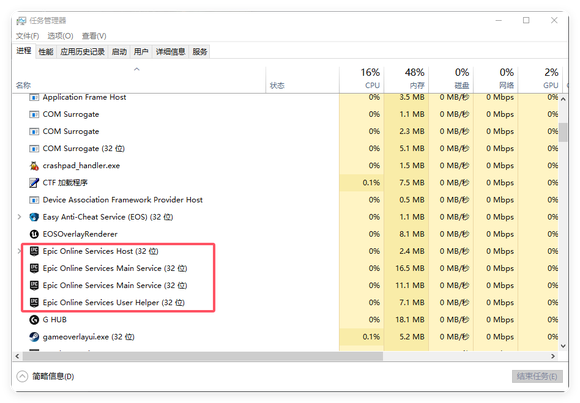Click the 结束任务 button
The height and width of the screenshot is (403, 580).
click(x=537, y=376)
